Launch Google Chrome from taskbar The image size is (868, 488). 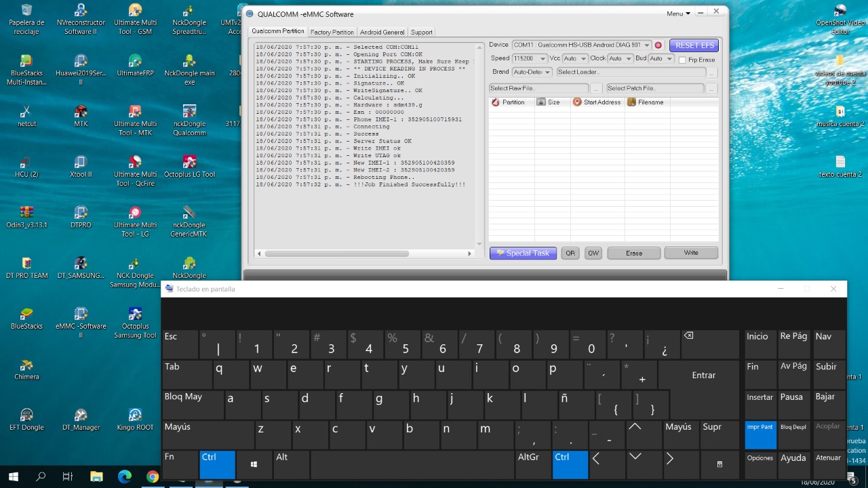click(x=152, y=477)
